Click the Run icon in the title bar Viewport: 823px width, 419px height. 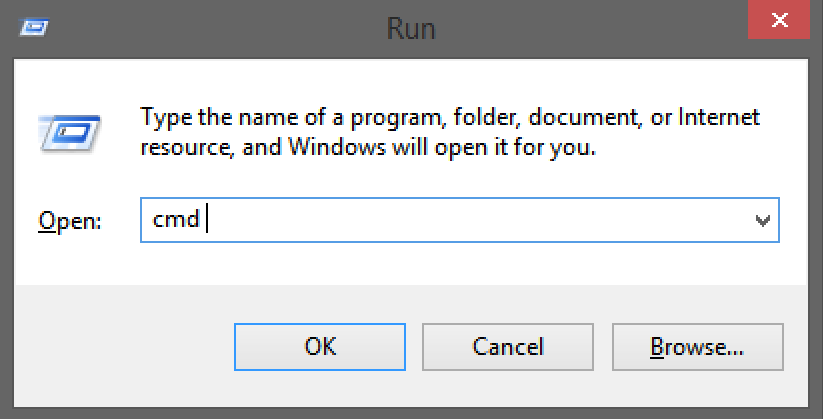34,27
